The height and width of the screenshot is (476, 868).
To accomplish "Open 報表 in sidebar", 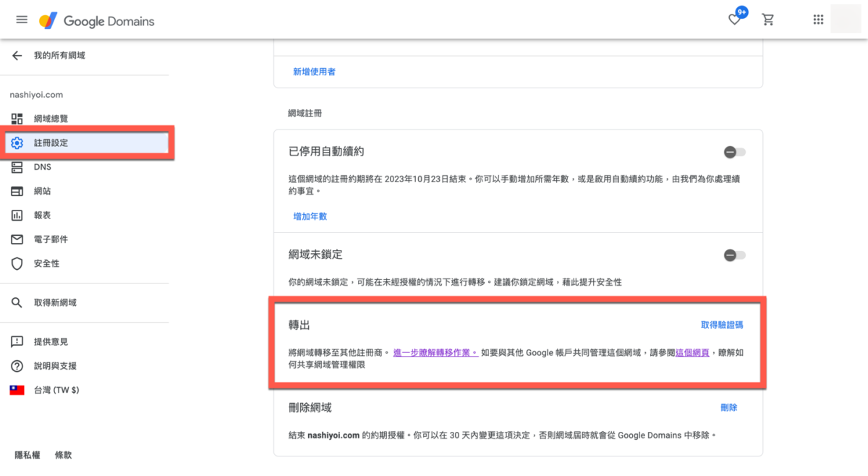I will tap(85, 216).
